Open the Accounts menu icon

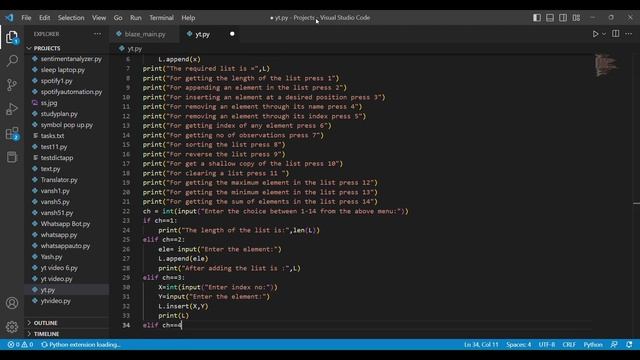click(12, 303)
